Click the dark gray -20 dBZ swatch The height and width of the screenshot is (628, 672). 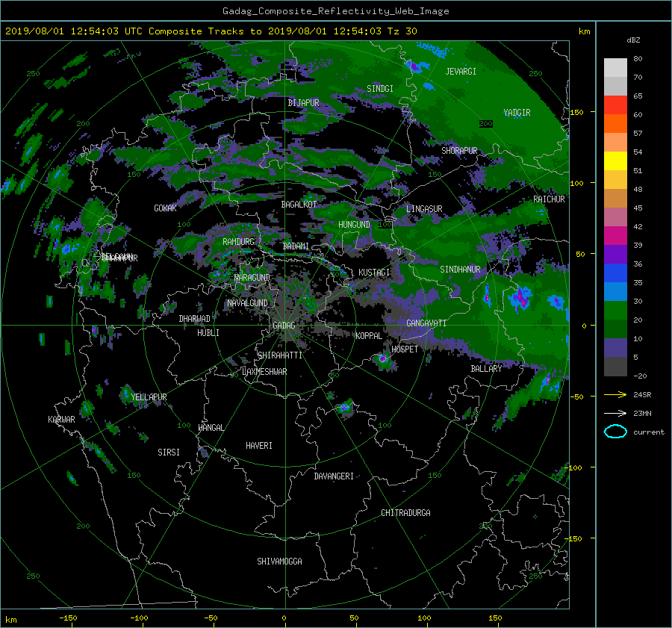615,366
